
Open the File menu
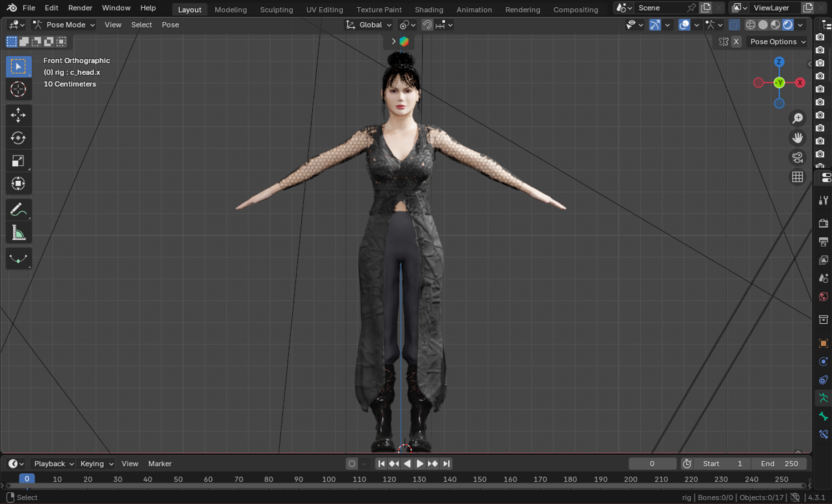pyautogui.click(x=29, y=8)
